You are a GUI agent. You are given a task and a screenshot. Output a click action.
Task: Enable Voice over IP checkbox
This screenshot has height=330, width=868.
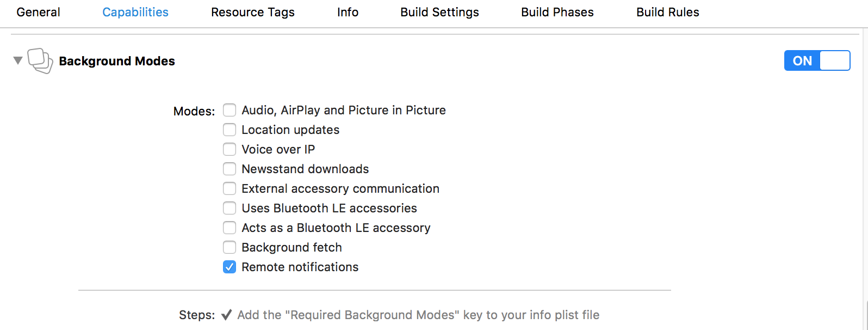[230, 149]
